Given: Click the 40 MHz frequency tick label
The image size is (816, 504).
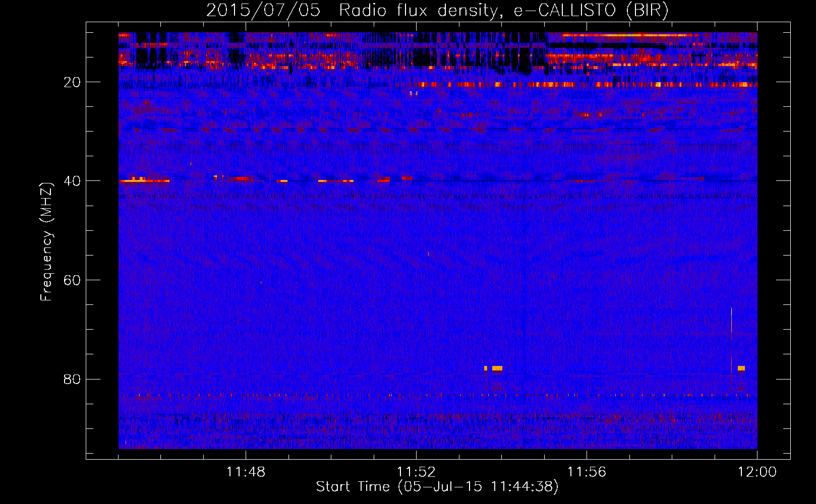Looking at the screenshot, I should (72, 181).
